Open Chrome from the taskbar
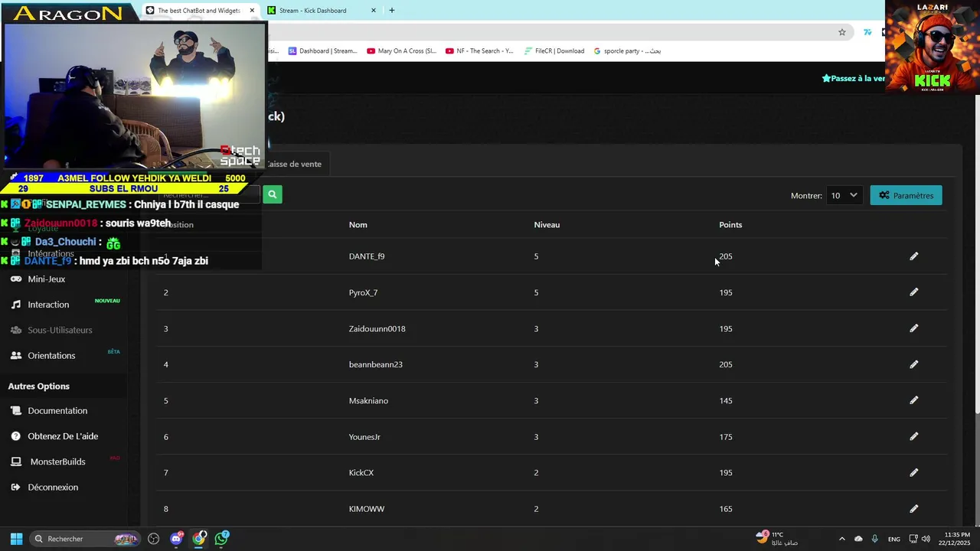Image resolution: width=980 pixels, height=551 pixels. point(199,539)
